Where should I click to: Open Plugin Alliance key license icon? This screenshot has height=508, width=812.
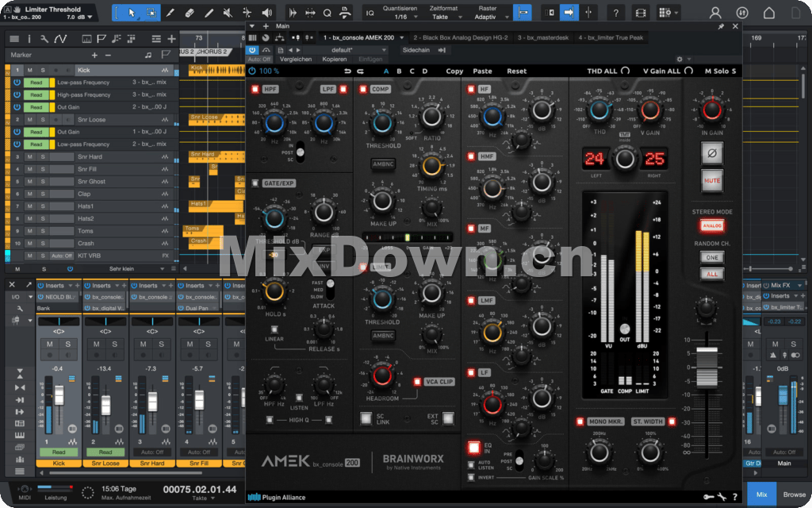(708, 497)
